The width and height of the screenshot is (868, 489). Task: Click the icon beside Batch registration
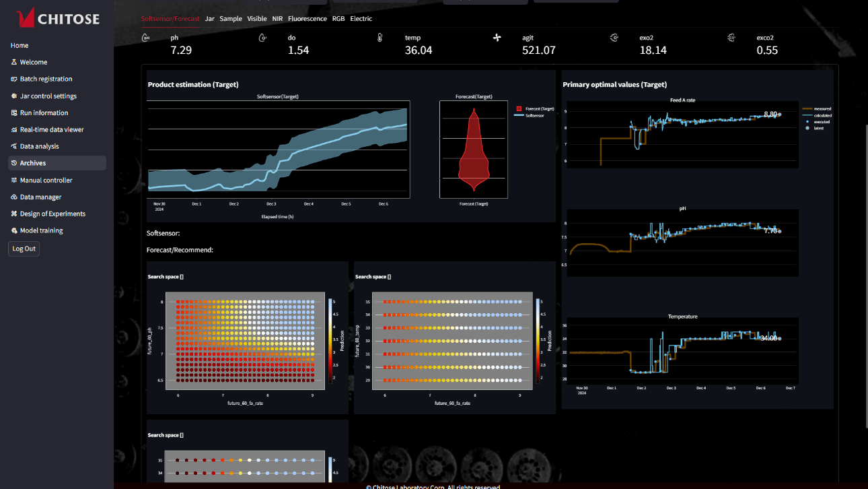(x=14, y=79)
